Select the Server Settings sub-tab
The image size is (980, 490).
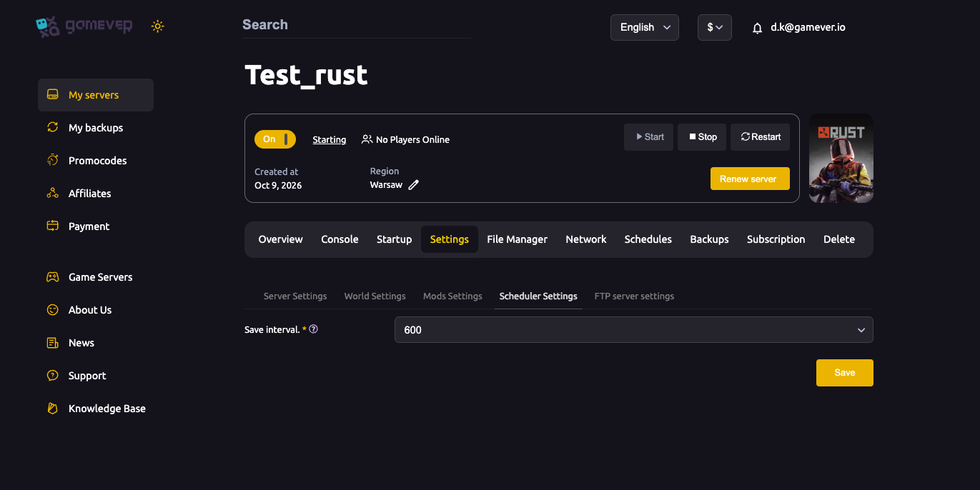click(295, 296)
